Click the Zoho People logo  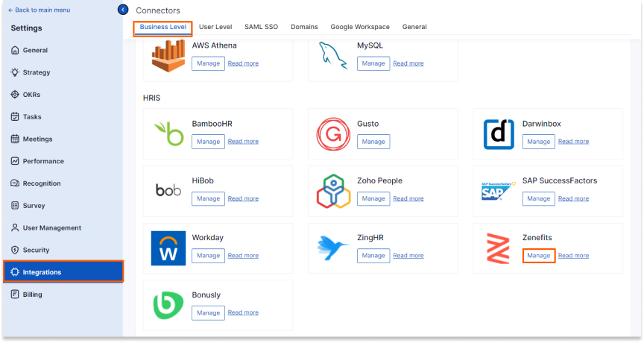coord(333,191)
